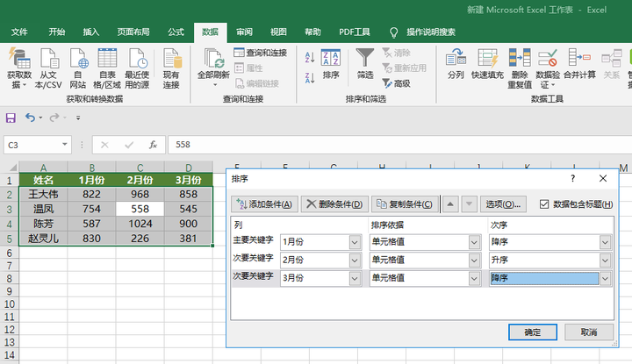
Task: Open the 排序 dialog from ribbon
Action: click(x=331, y=64)
